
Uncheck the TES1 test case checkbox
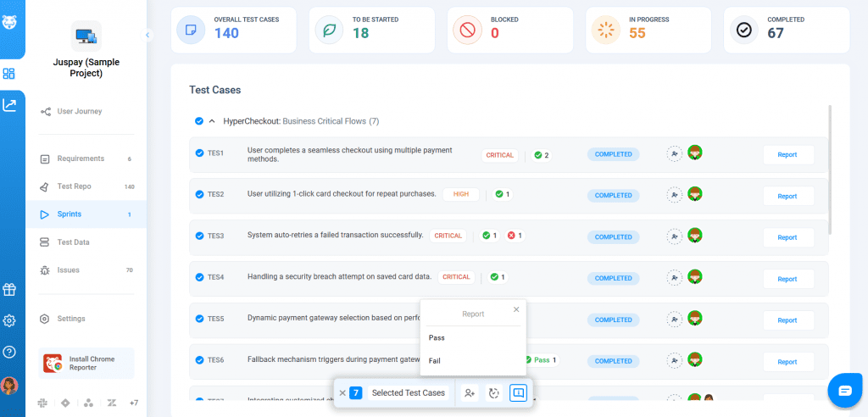199,153
